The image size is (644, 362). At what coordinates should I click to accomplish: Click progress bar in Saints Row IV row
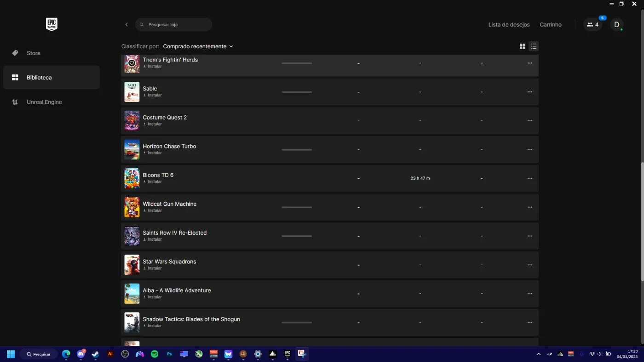click(x=297, y=236)
